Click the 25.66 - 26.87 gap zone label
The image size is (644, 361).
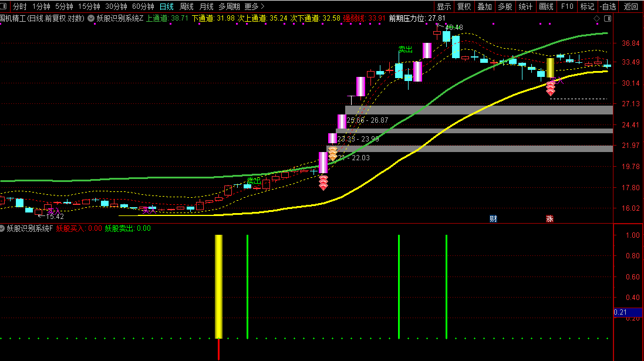[x=367, y=120]
